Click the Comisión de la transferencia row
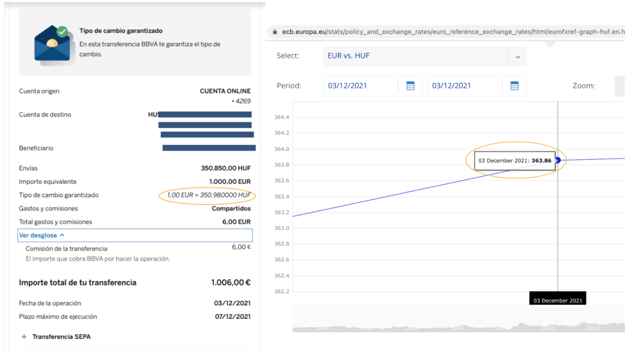The image size is (644, 353). click(66, 249)
